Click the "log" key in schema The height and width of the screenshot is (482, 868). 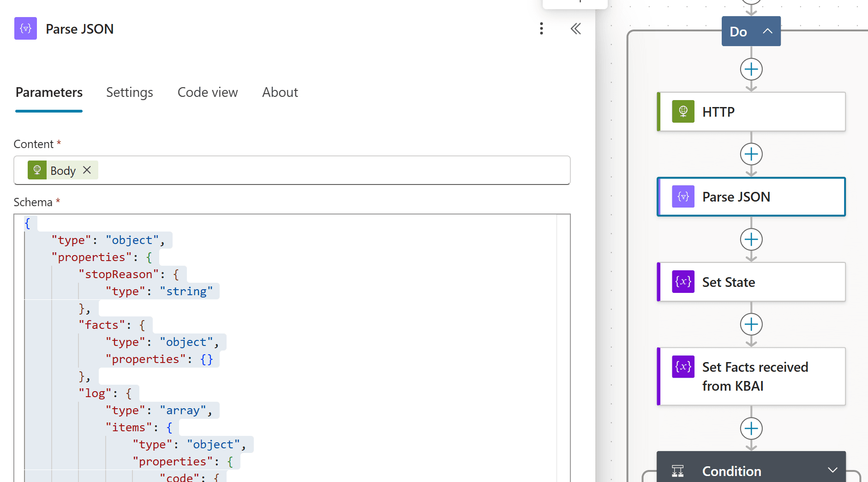click(95, 393)
